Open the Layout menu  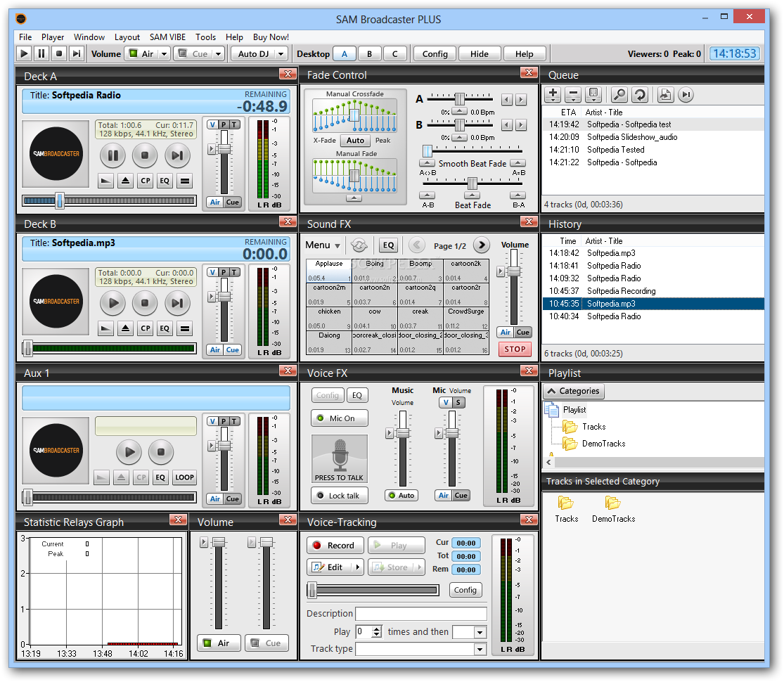click(127, 37)
